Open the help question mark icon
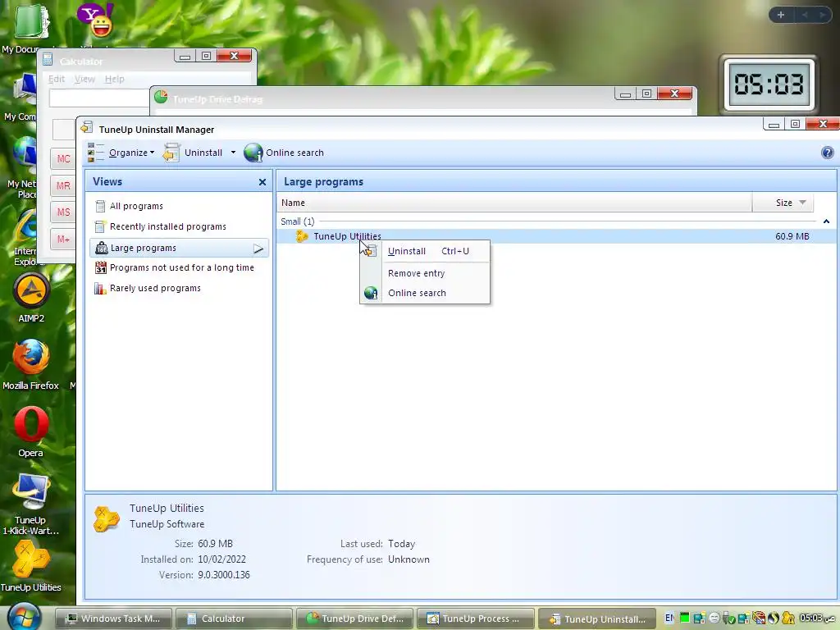Screen dimensions: 840x630 (x=827, y=153)
